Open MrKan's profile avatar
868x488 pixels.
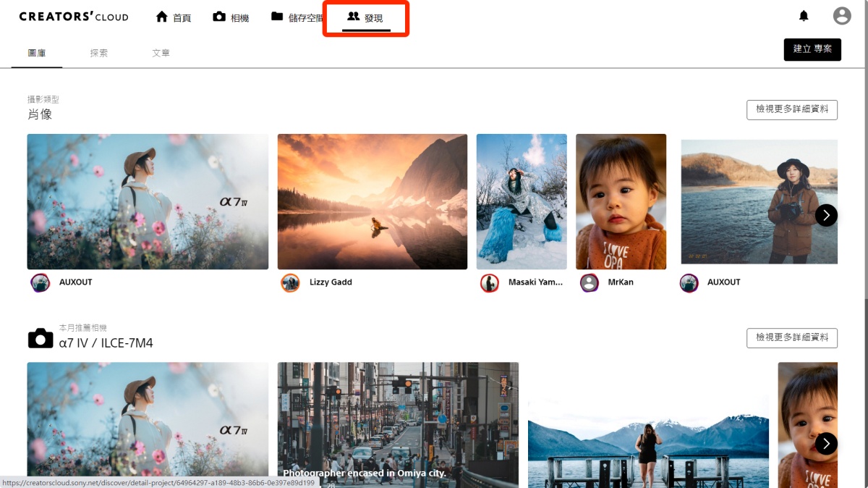(x=589, y=282)
